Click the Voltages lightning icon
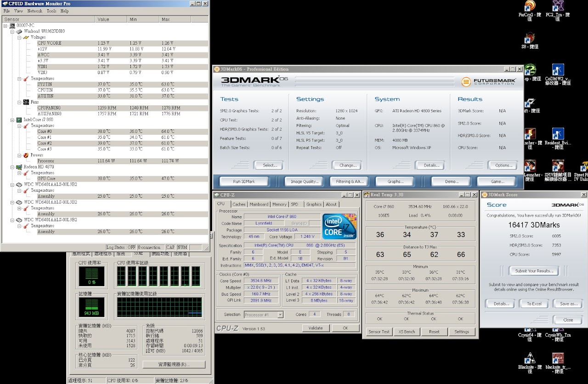The height and width of the screenshot is (384, 588). (26, 37)
